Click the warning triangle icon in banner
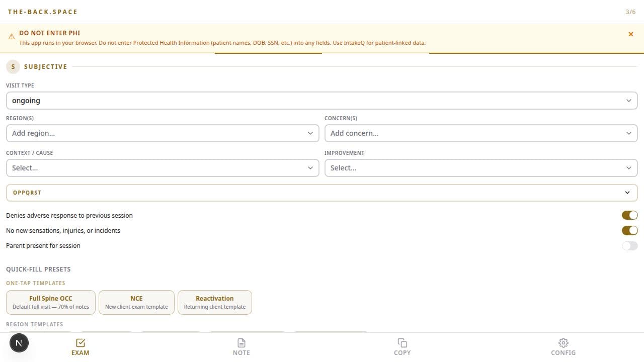644x362 pixels. coord(12,37)
